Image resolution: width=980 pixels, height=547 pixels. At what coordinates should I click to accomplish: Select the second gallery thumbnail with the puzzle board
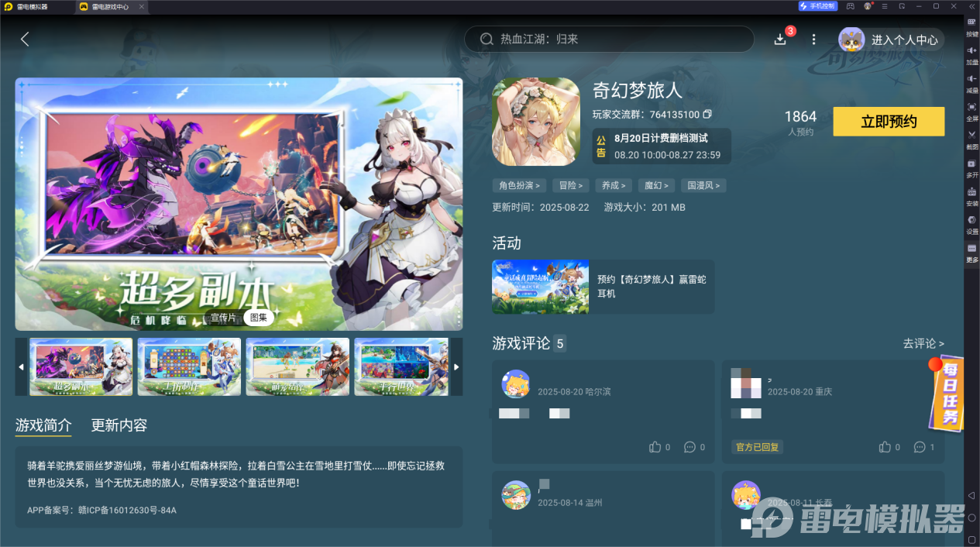pos(189,366)
